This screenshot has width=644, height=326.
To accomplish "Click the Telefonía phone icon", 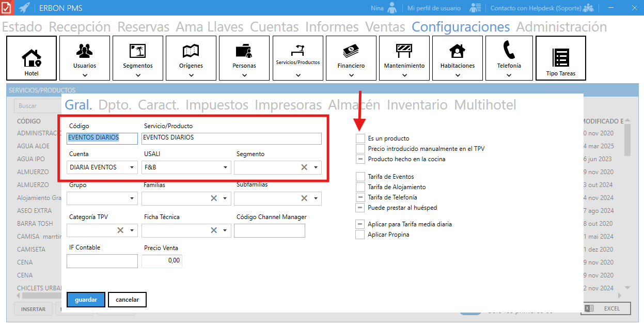I will tap(509, 51).
